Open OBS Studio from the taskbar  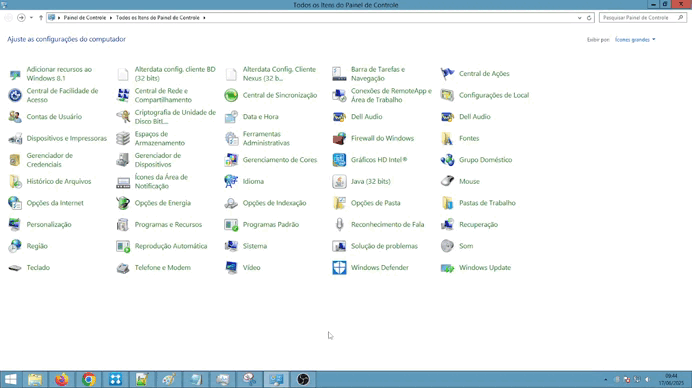303,380
